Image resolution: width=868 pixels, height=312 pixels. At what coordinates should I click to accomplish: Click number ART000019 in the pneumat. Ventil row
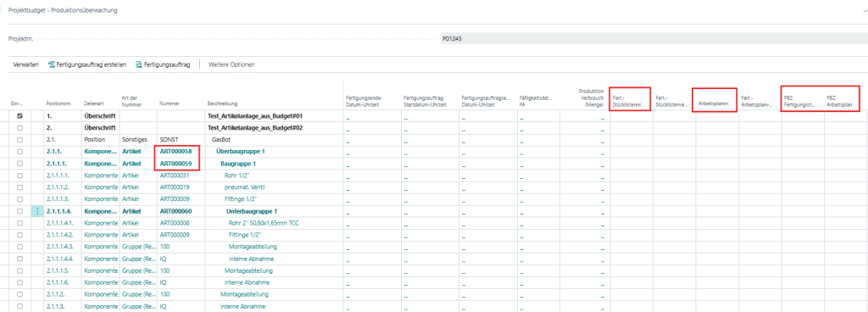click(175, 187)
